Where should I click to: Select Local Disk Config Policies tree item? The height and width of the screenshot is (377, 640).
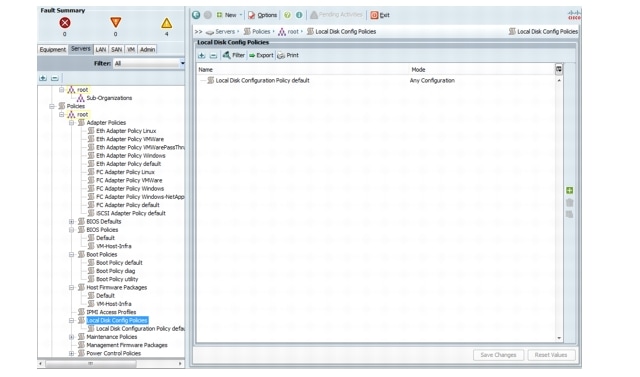(117, 321)
